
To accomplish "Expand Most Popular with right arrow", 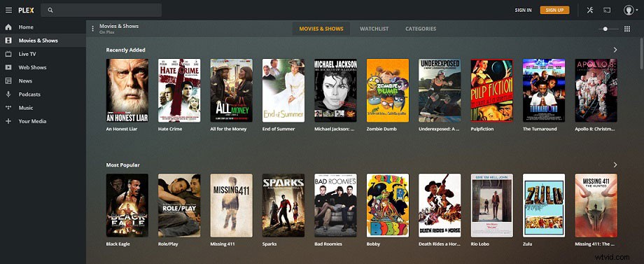I will click(615, 165).
